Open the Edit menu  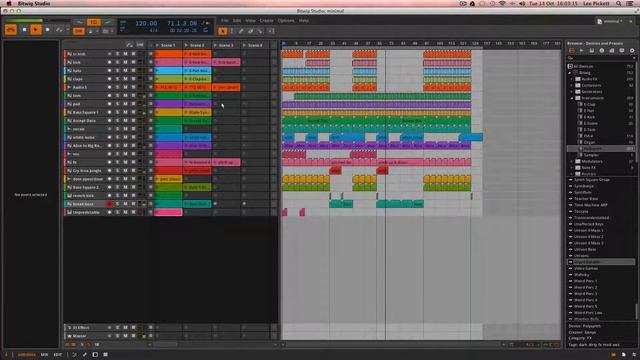[x=237, y=20]
